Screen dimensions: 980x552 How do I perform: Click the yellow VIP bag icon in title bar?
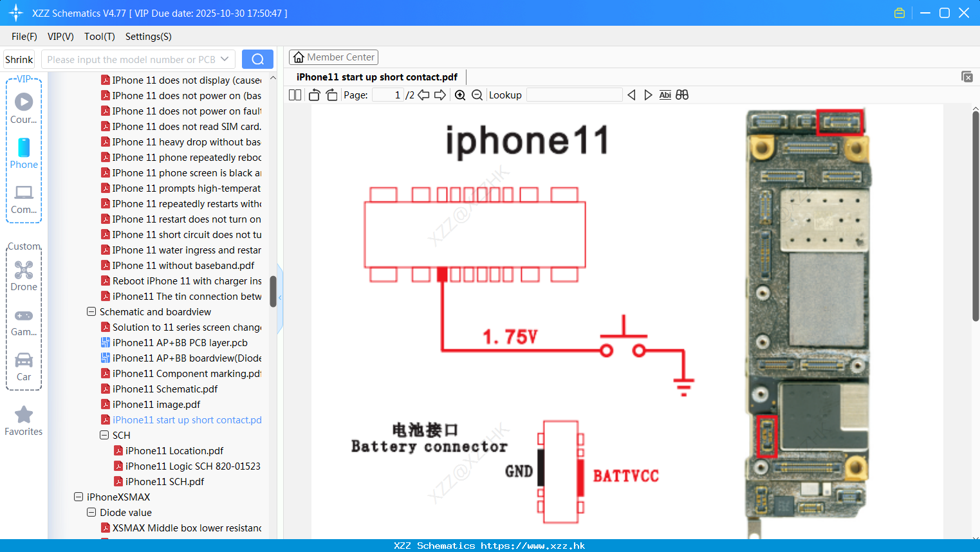[x=900, y=13]
